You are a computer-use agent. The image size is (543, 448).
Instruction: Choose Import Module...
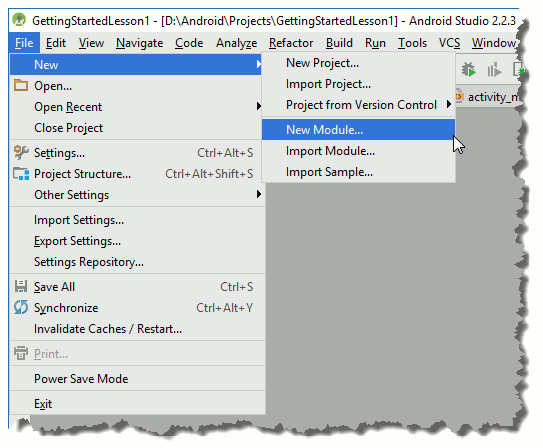pos(359,151)
